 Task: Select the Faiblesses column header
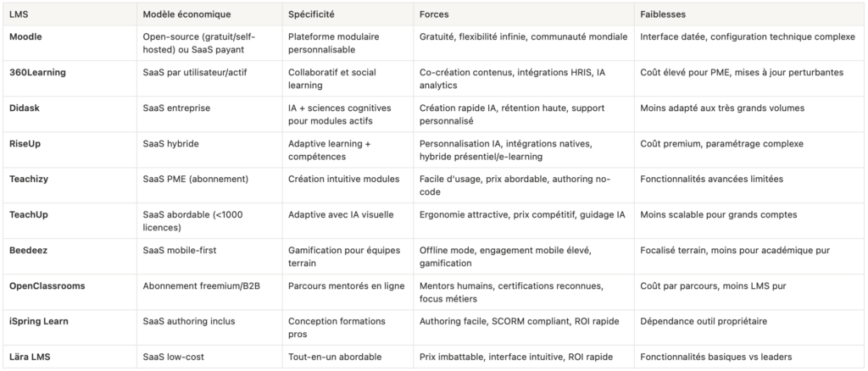663,14
